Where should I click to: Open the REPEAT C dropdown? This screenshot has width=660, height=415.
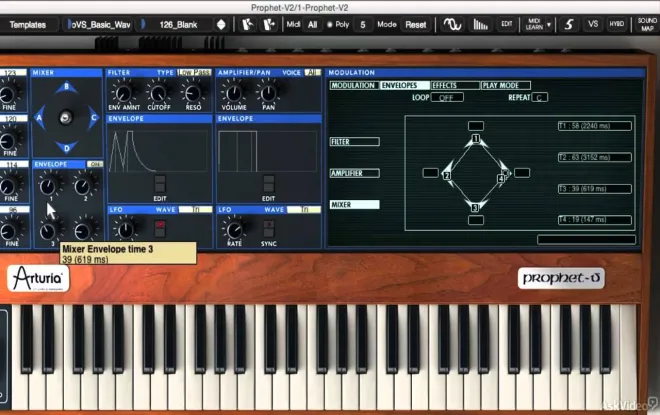pyautogui.click(x=540, y=98)
